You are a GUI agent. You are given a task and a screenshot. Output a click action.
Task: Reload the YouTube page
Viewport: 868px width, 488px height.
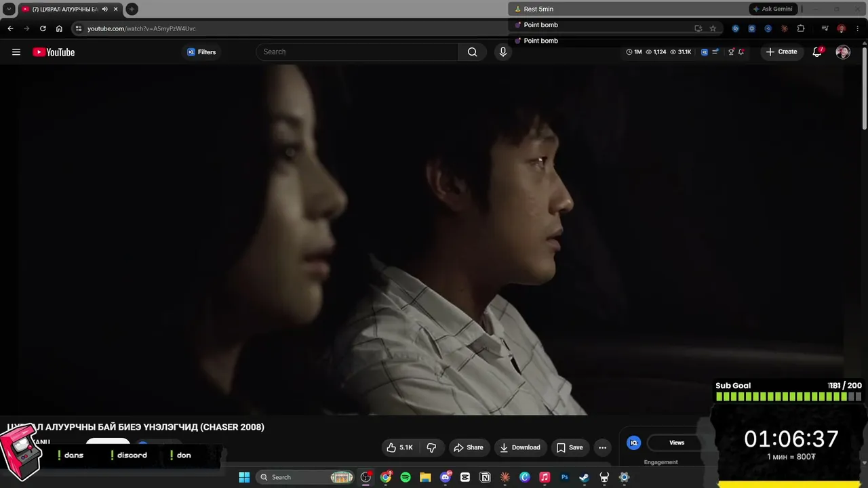coord(43,28)
